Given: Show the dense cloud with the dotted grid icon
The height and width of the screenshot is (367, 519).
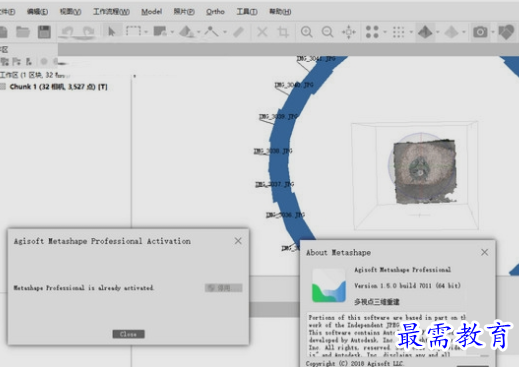Looking at the screenshot, I should (x=398, y=32).
